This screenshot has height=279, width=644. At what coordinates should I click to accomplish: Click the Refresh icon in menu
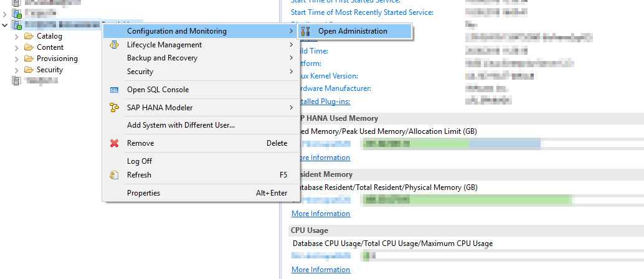pyautogui.click(x=114, y=175)
